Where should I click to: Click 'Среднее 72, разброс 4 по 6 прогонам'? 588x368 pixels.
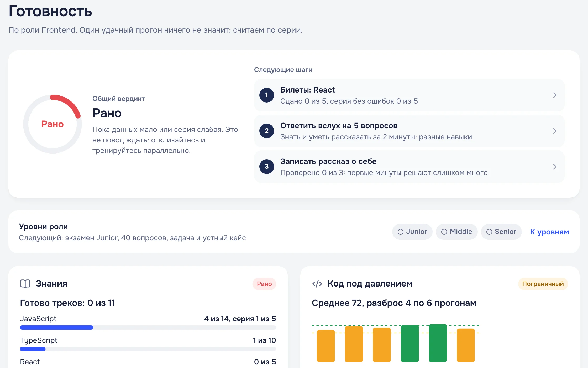394,303
